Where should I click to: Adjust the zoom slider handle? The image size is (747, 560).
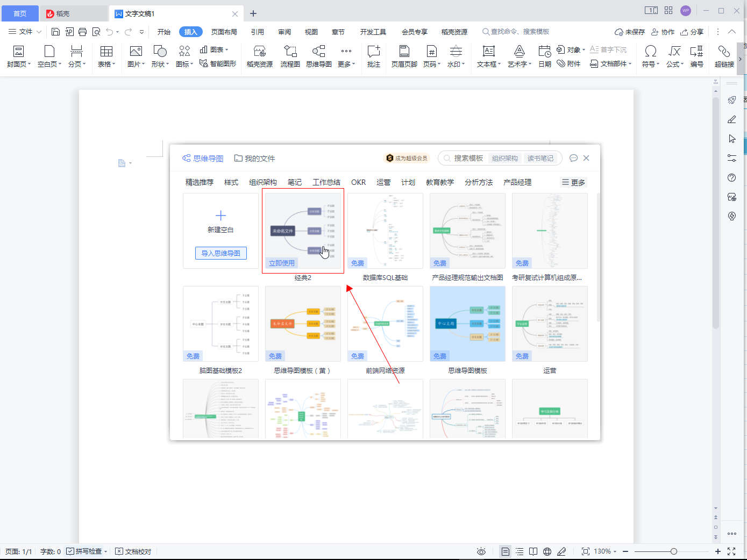674,551
